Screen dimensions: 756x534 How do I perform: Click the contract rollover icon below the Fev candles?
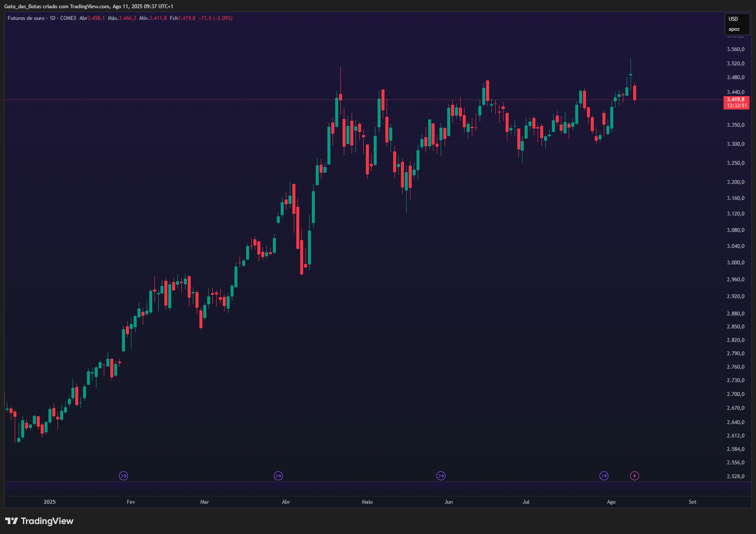tap(124, 476)
